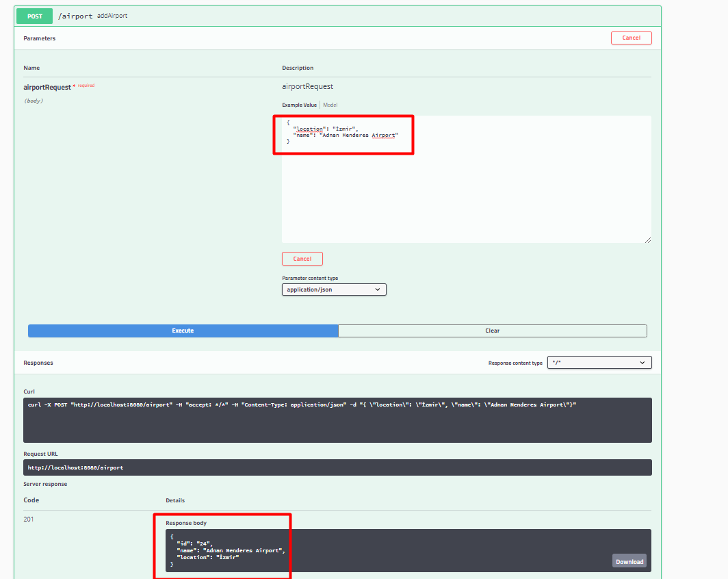
Task: Click the airportRequest required parameter name
Action: coord(46,86)
